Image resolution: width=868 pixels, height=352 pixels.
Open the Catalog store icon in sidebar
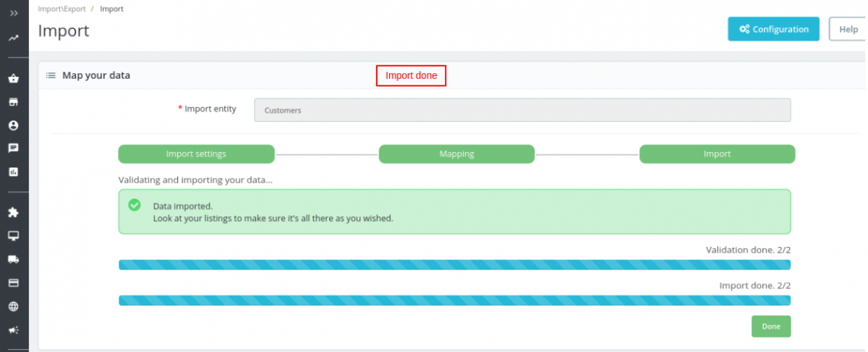click(x=13, y=102)
